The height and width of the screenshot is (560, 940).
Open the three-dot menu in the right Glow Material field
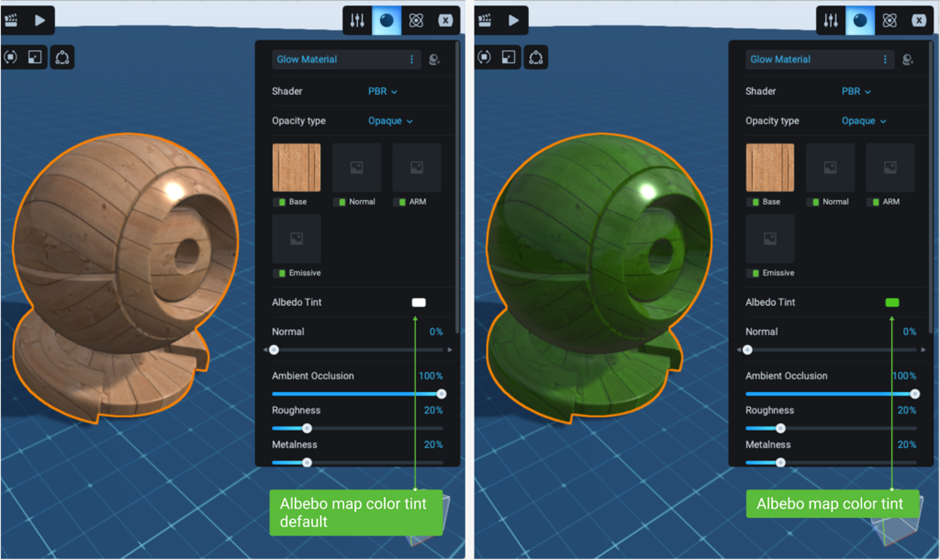(884, 60)
